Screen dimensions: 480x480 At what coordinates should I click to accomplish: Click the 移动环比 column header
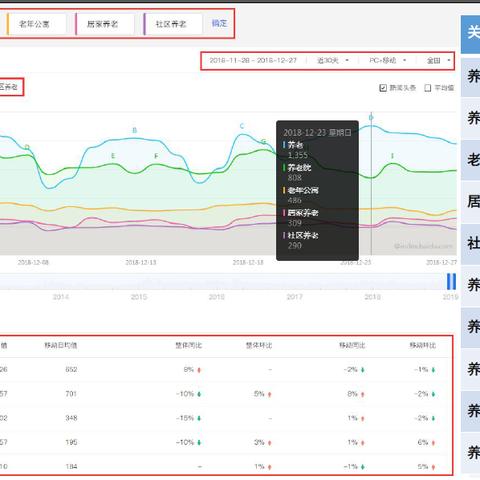click(422, 345)
